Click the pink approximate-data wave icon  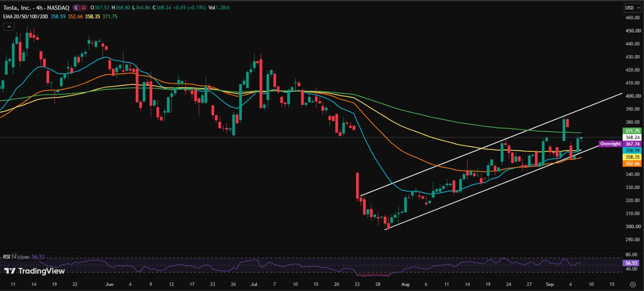[x=83, y=8]
